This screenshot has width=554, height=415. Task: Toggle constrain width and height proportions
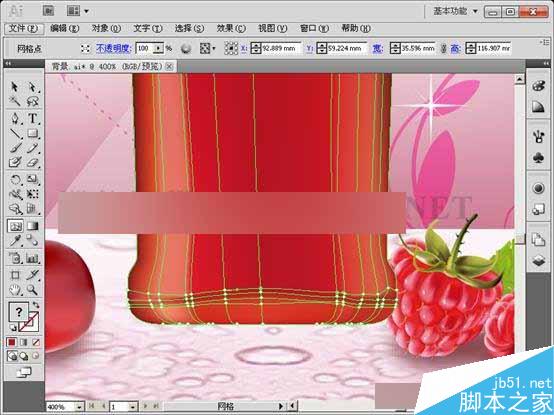click(443, 48)
